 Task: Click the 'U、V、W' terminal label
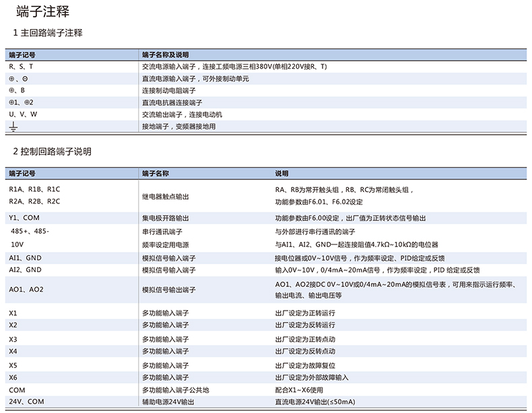click(23, 114)
